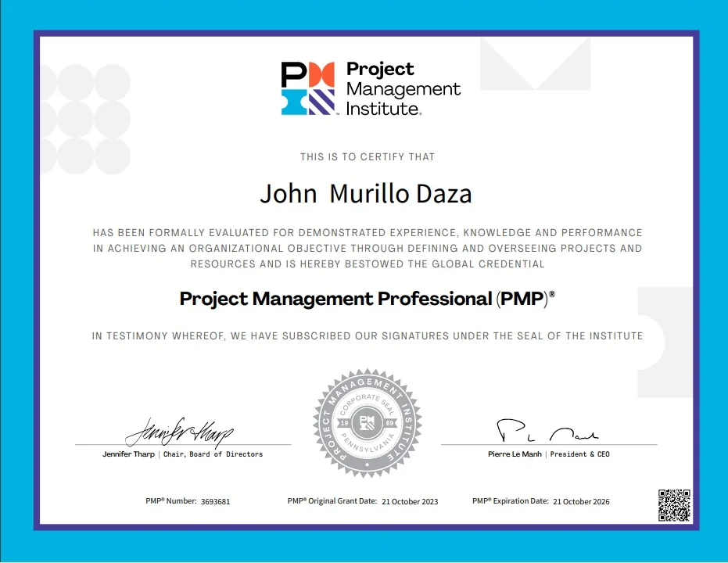Click the line "RESOURCES AND IS HEREBY BESTOWED"
This screenshot has height=563, width=728.
pyautogui.click(x=368, y=264)
